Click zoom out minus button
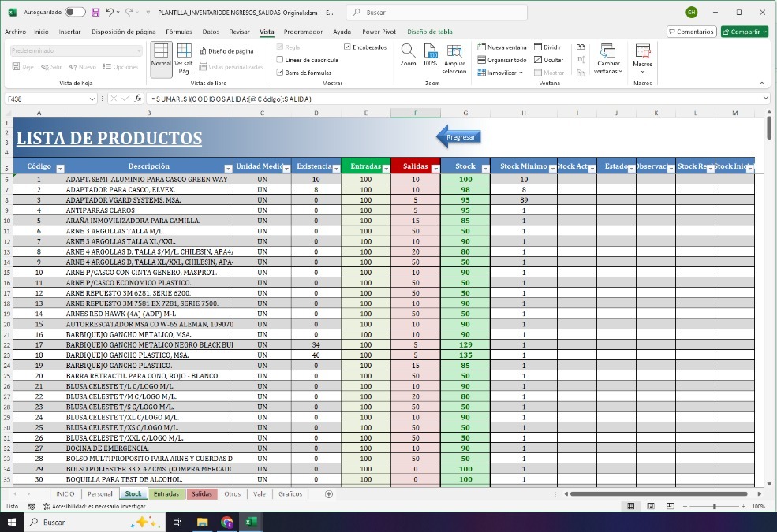Viewport: 777px width, 532px height. click(685, 506)
